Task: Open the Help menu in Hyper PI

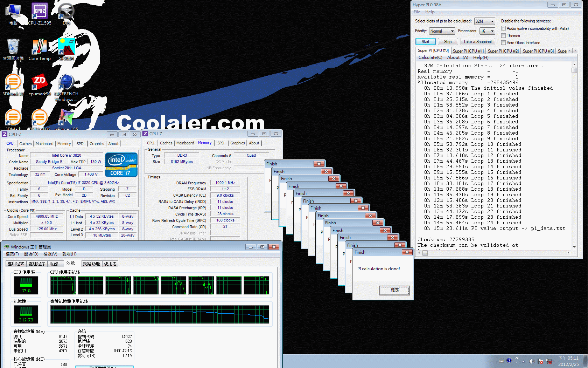Action: [430, 12]
